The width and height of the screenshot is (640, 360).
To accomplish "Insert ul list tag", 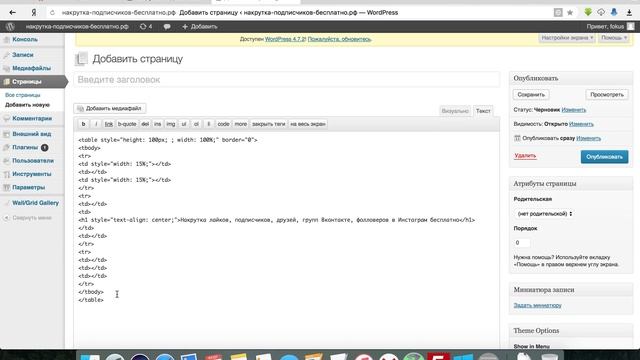I will 184,124.
